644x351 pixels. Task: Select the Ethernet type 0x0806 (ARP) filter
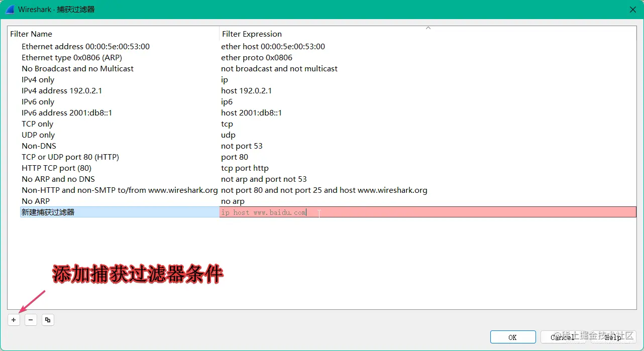click(x=72, y=58)
